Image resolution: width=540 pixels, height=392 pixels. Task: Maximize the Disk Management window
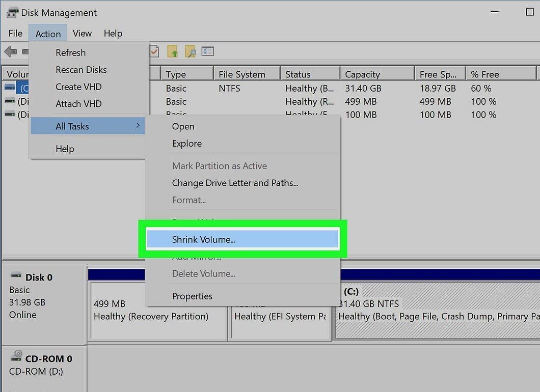tap(530, 12)
